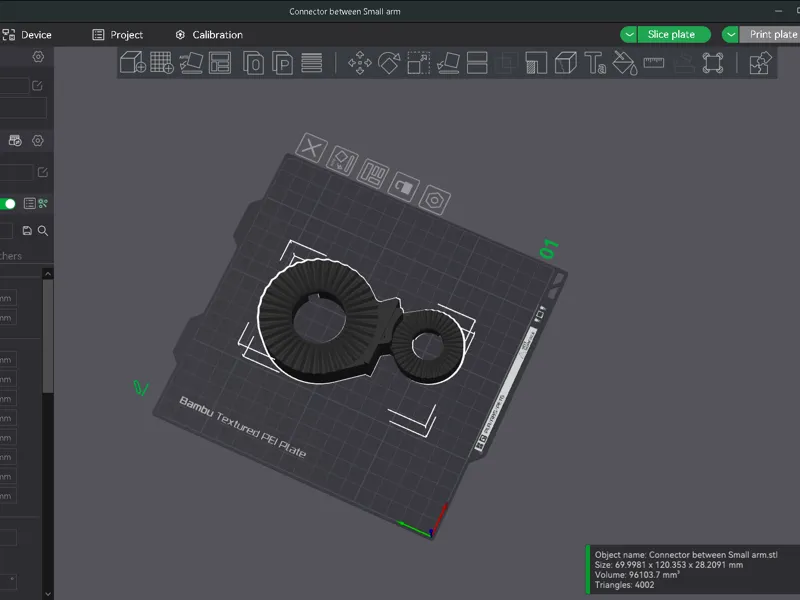Select the Measure ruler tool
This screenshot has width=800, height=600.
coord(654,63)
